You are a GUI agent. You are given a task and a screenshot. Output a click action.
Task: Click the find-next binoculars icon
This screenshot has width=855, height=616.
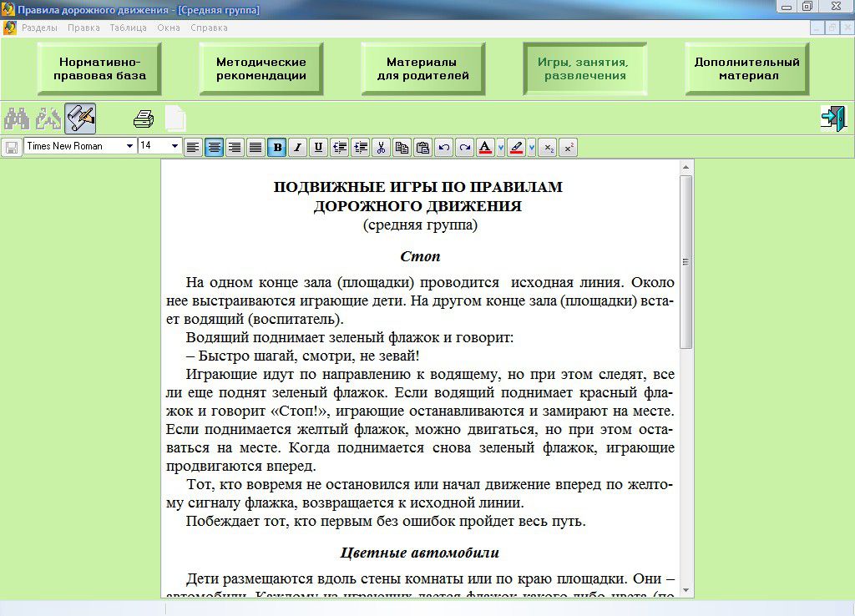[48, 119]
